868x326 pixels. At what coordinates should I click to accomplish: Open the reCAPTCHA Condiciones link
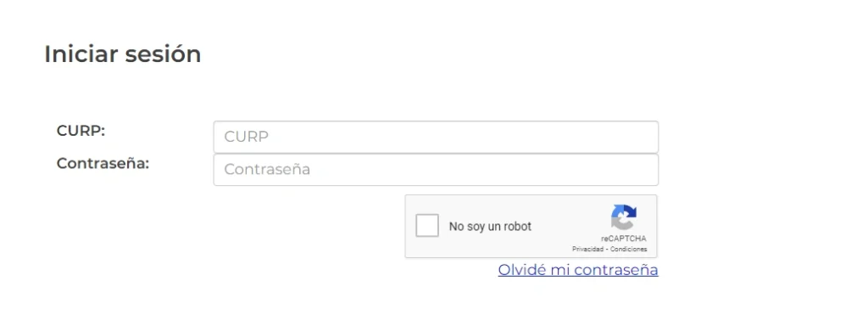629,250
